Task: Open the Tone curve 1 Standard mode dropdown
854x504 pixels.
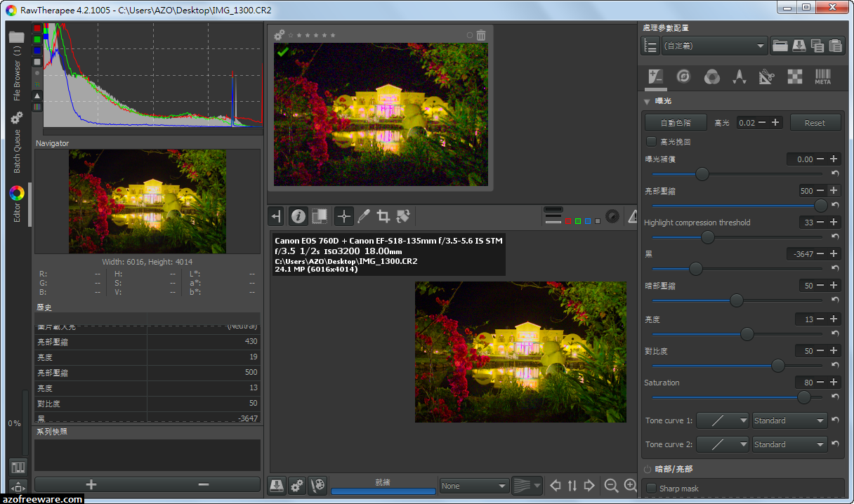Action: (x=789, y=420)
